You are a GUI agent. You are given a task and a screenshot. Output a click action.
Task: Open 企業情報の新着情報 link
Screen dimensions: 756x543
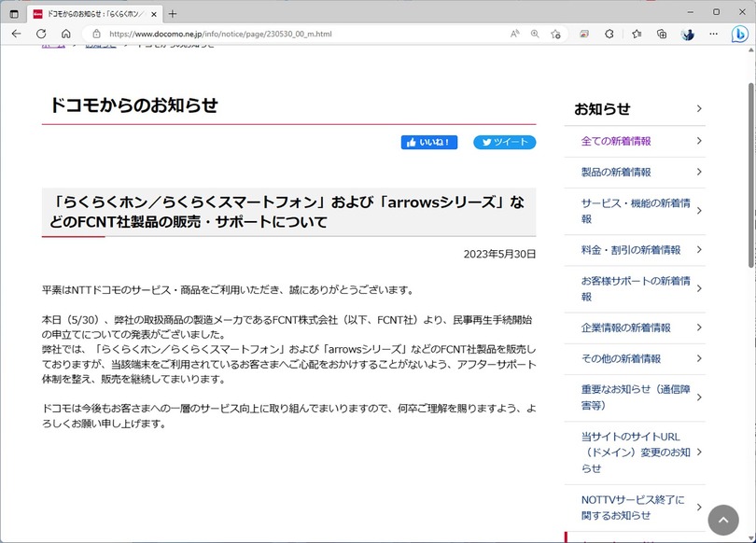(626, 327)
